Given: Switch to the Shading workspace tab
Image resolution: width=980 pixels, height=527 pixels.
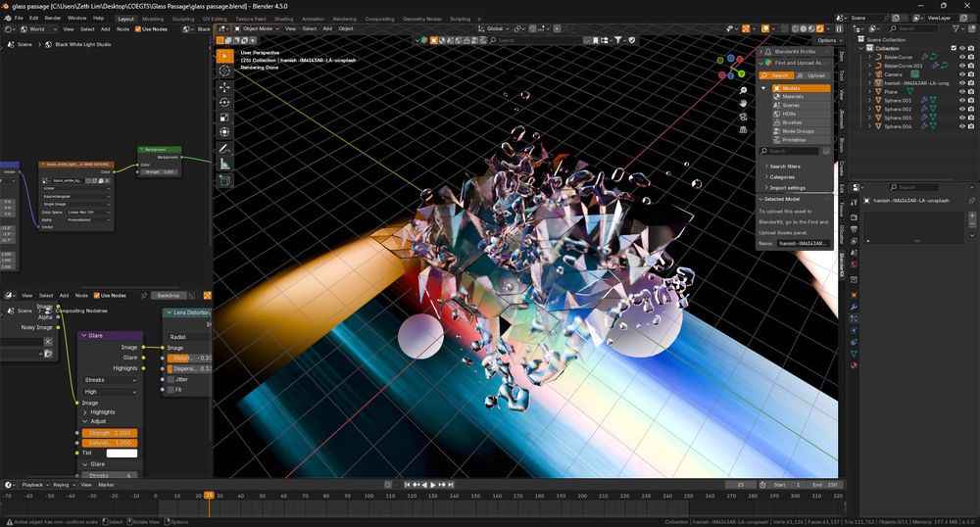Looking at the screenshot, I should [x=283, y=19].
